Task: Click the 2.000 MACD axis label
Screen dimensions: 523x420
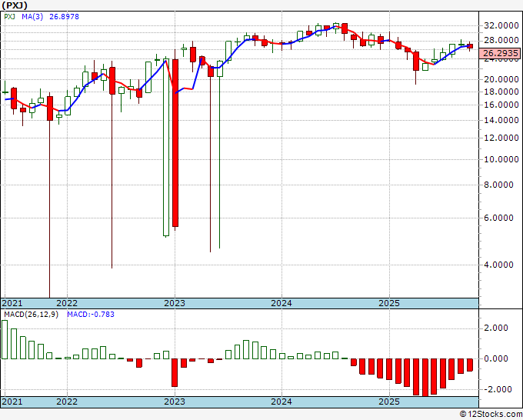Action: pos(497,328)
